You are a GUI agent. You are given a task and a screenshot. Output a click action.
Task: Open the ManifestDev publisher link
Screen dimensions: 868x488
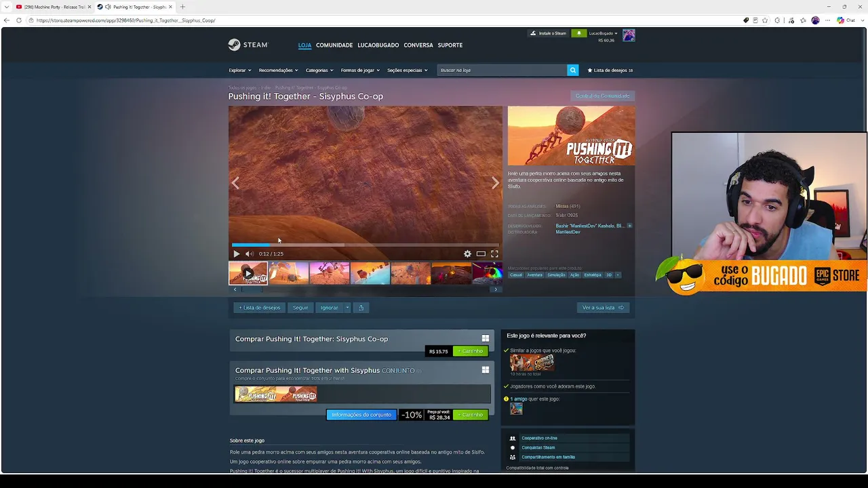(x=568, y=232)
